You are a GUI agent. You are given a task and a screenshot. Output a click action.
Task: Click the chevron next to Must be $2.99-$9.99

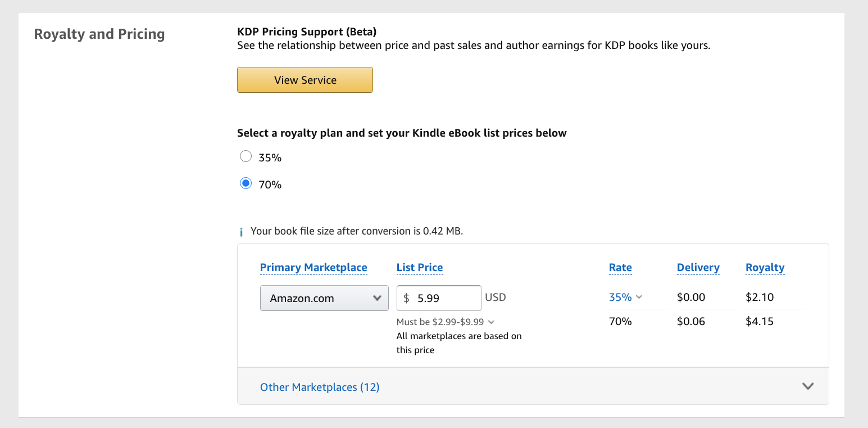pos(491,322)
